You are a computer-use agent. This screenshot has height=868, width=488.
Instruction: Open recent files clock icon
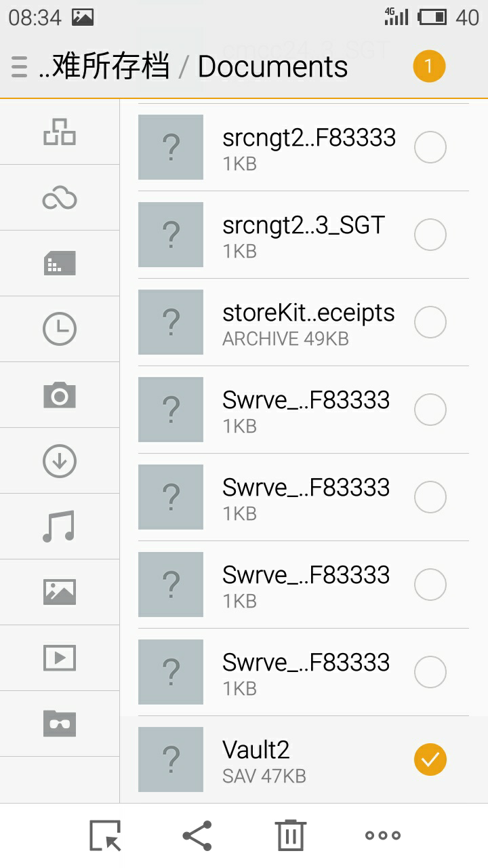pos(60,329)
